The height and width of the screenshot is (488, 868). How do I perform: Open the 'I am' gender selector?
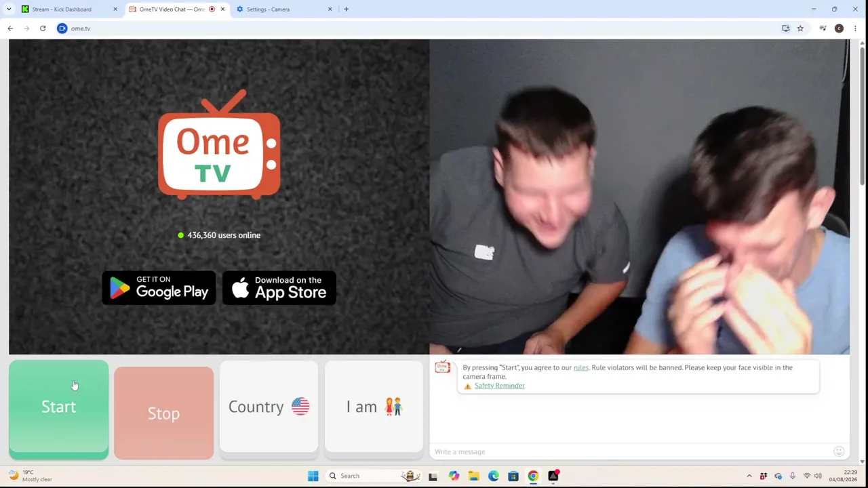[x=374, y=407]
